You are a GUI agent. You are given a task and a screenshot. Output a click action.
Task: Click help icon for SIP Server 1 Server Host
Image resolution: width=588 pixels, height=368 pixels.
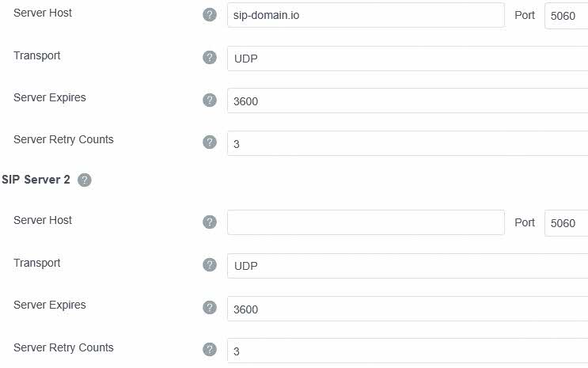(210, 15)
